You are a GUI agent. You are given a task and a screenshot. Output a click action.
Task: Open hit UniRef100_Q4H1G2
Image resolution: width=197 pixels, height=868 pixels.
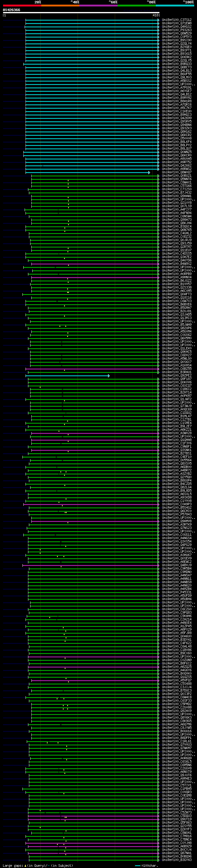pyautogui.click(x=176, y=26)
